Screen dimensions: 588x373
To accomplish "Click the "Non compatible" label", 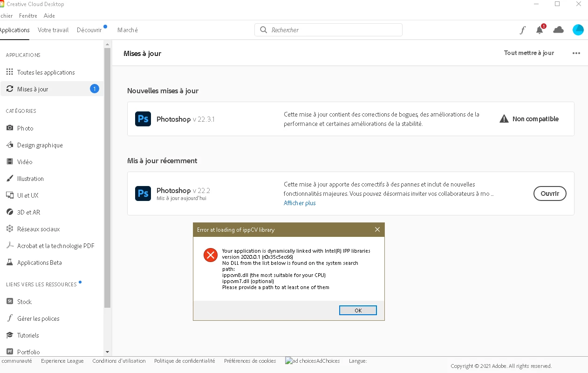I will pos(535,119).
